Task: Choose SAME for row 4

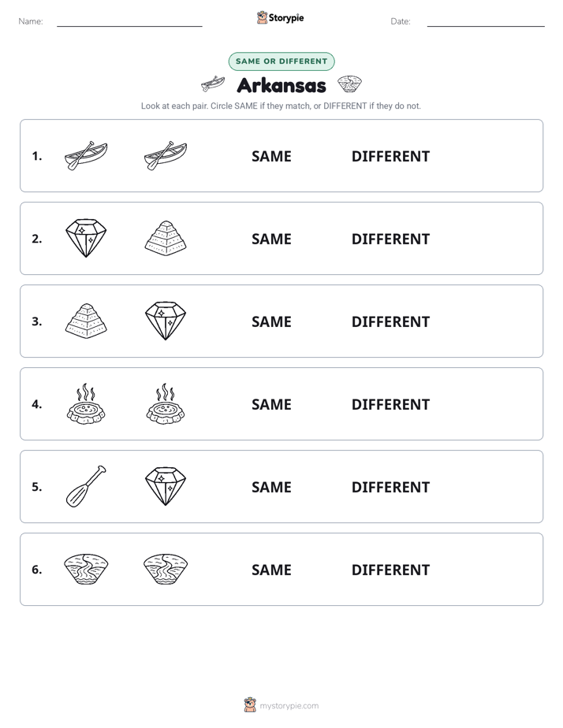Action: tap(271, 404)
